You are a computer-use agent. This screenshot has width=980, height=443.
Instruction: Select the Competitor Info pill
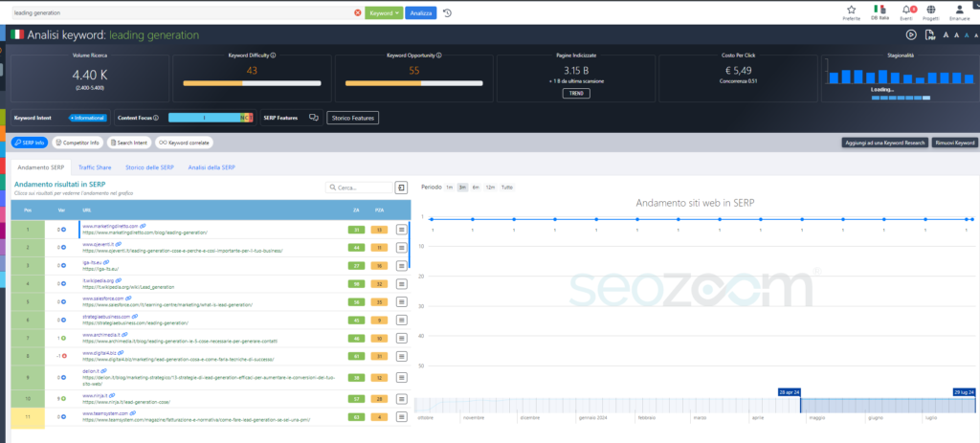pyautogui.click(x=78, y=143)
